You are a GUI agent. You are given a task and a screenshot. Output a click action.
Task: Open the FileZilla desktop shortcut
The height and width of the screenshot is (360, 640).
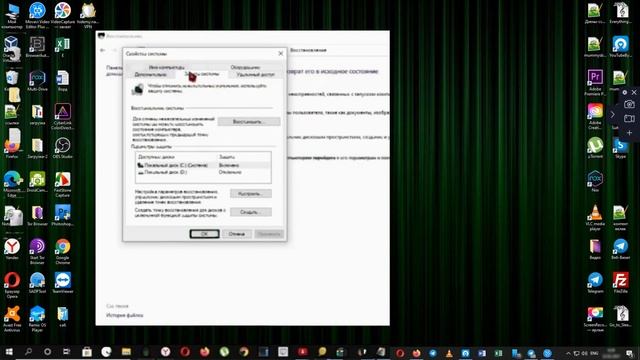click(x=620, y=282)
